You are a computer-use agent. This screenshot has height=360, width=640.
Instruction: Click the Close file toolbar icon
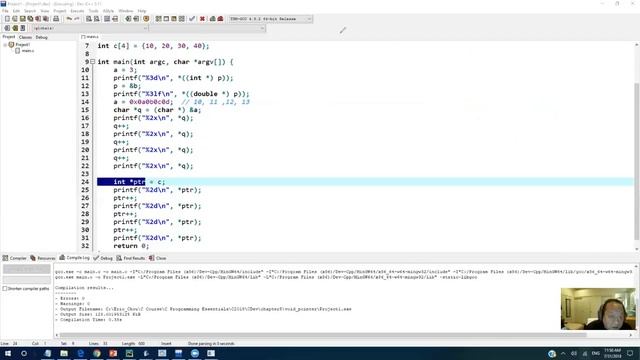pos(38,19)
